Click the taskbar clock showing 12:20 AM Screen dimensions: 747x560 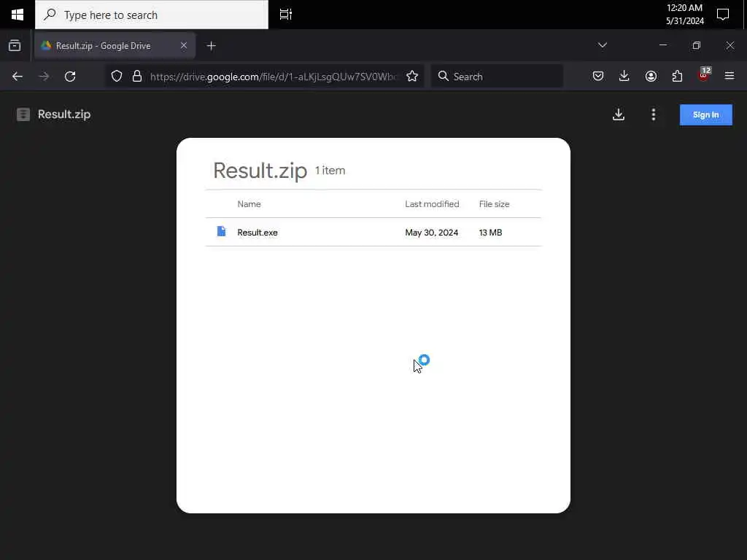[x=684, y=15]
